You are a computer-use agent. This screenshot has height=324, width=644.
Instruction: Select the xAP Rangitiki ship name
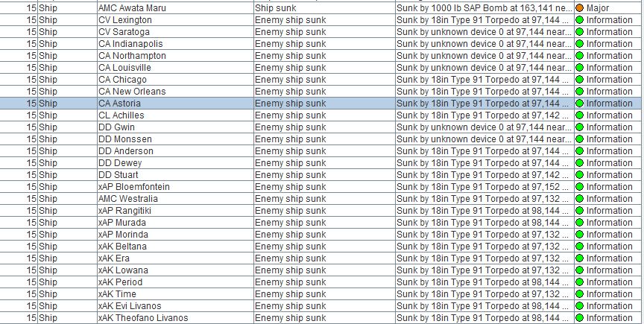pyautogui.click(x=125, y=210)
